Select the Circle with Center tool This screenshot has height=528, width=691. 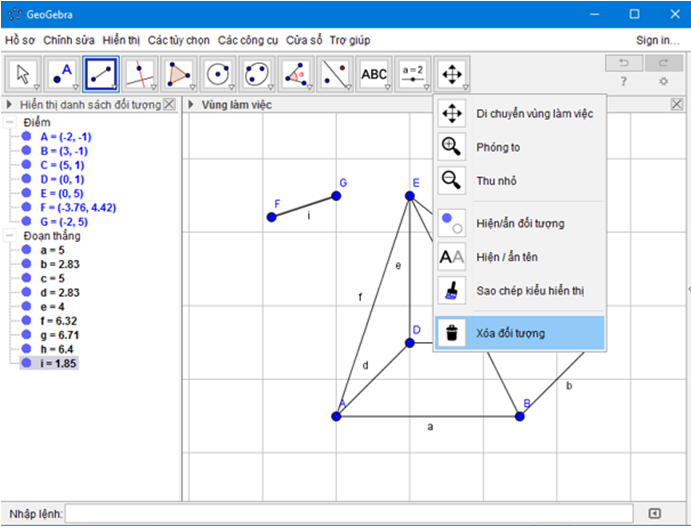(218, 74)
